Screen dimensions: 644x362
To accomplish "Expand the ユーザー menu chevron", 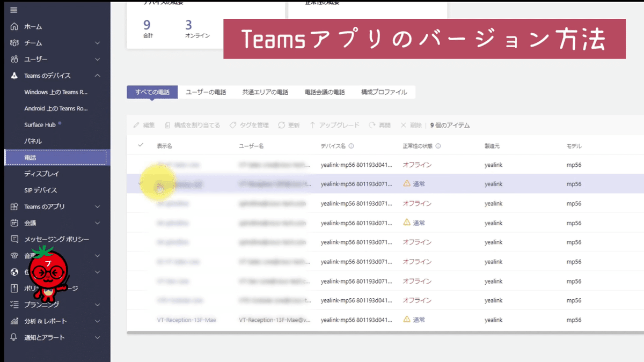I will 97,59.
